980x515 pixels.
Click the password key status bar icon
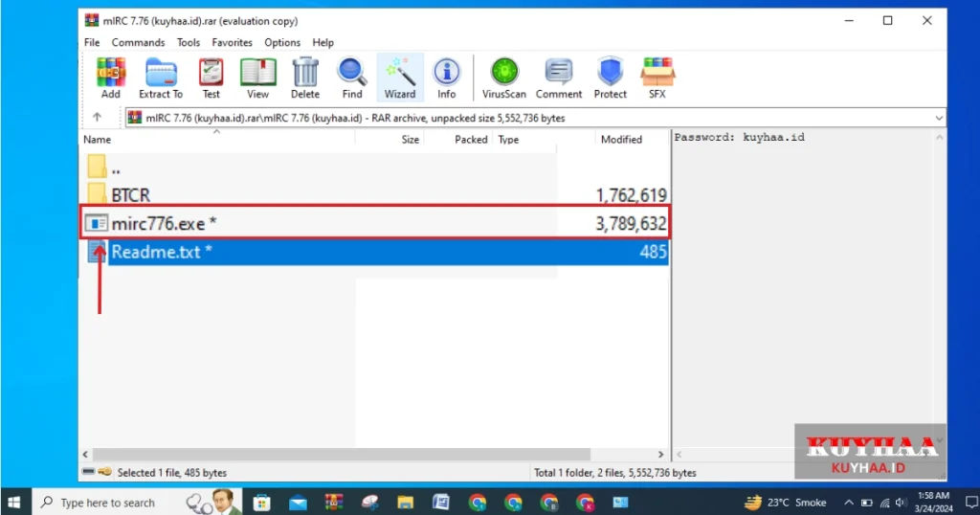pyautogui.click(x=105, y=472)
